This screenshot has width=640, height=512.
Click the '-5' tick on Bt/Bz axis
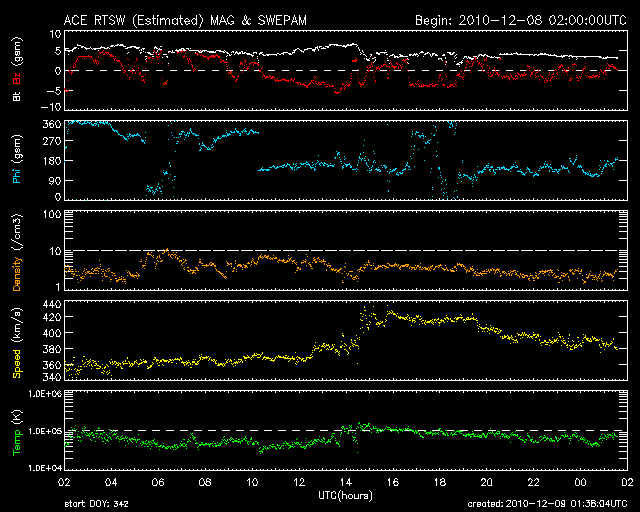[54, 90]
